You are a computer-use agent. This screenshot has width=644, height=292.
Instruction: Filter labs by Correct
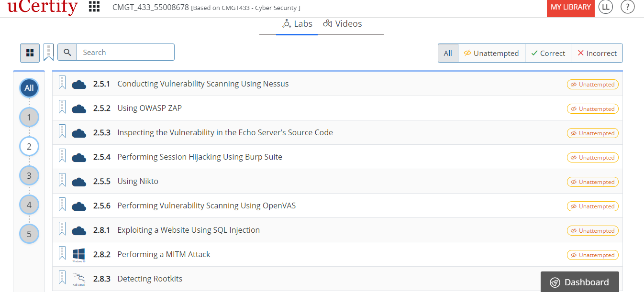pyautogui.click(x=548, y=53)
